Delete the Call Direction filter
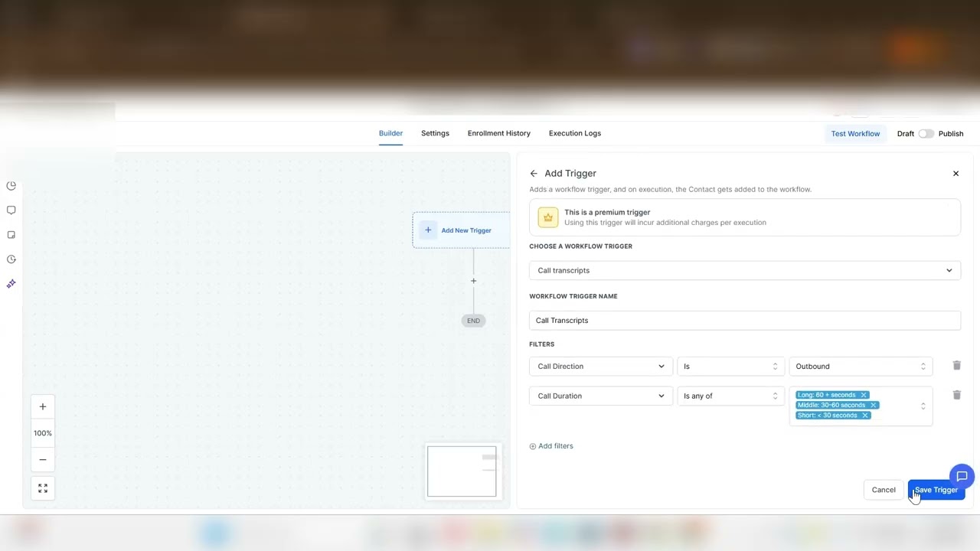The height and width of the screenshot is (551, 980). pyautogui.click(x=956, y=366)
